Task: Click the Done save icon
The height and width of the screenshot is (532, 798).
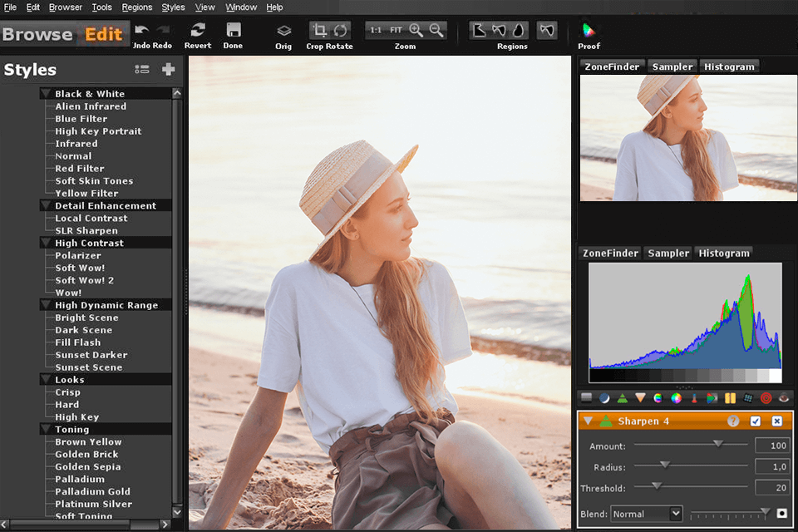Action: (x=234, y=31)
